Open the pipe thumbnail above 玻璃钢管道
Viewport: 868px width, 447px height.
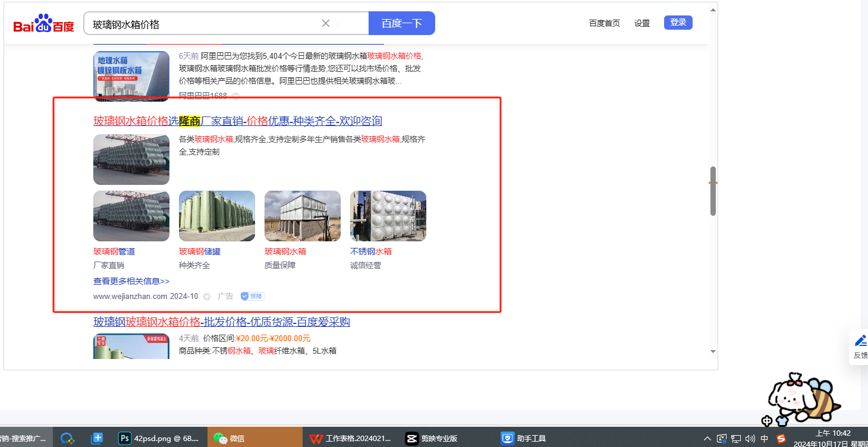tap(131, 216)
